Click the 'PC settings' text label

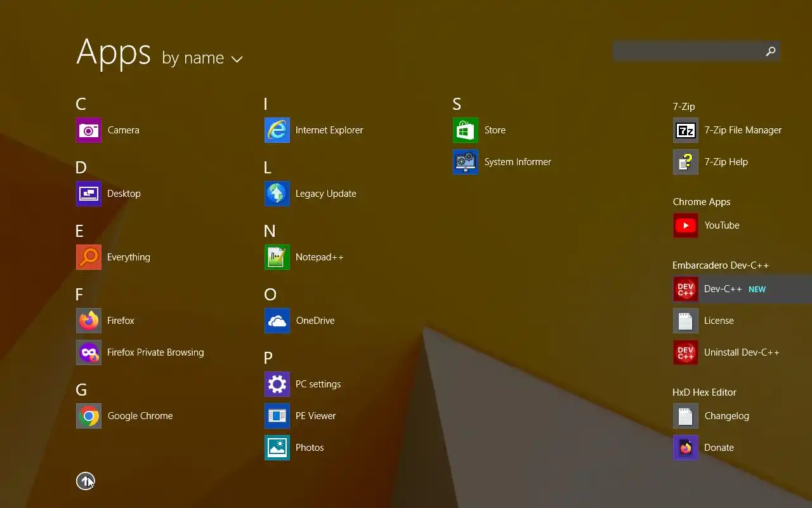pyautogui.click(x=318, y=384)
